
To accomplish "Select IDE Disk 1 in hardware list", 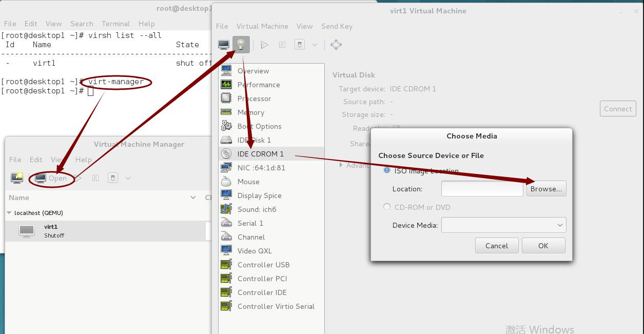I will 271,140.
